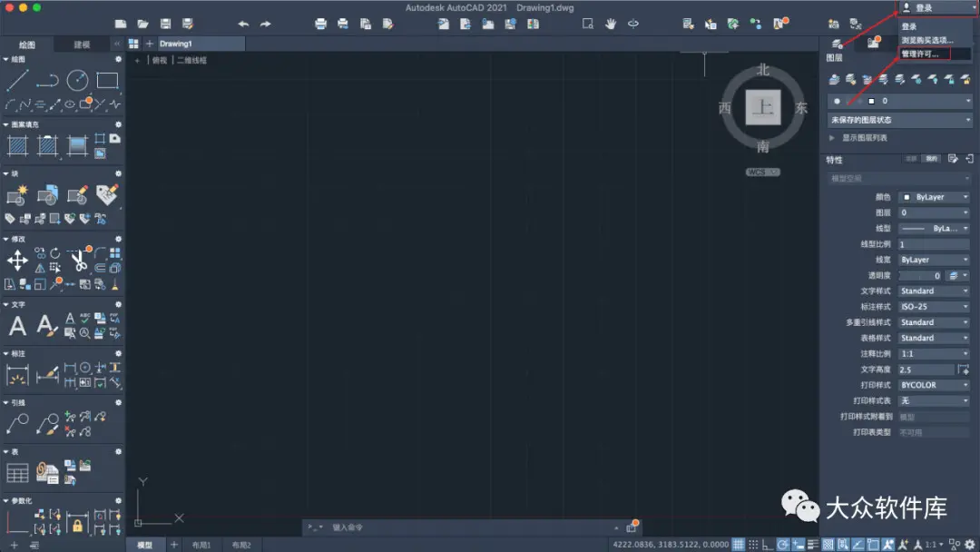Toggle Lineweight display in status bar
Screen dimensions: 980x552
click(x=813, y=545)
